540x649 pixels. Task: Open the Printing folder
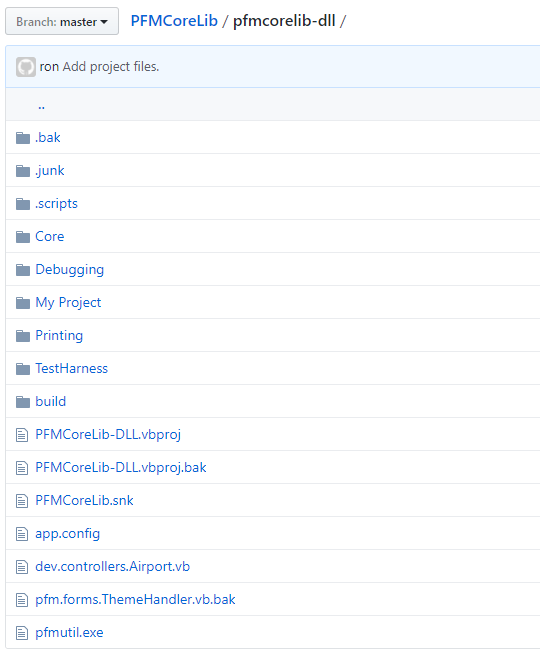point(59,336)
